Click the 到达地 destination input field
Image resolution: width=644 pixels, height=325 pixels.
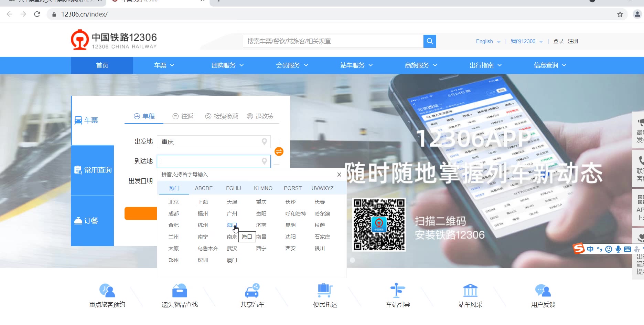pyautogui.click(x=214, y=161)
